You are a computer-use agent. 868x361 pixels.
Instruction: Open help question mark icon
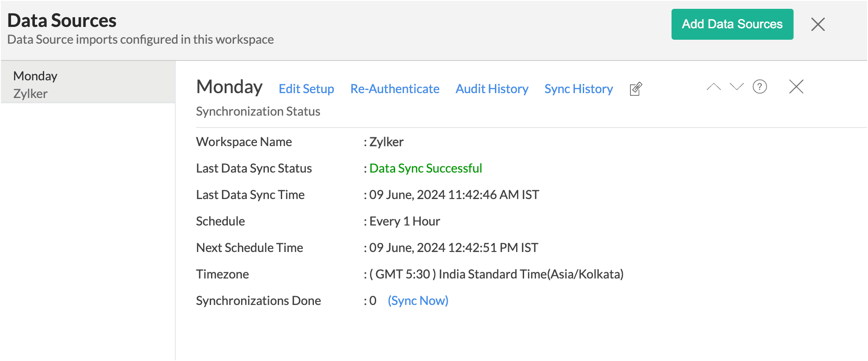pos(759,86)
